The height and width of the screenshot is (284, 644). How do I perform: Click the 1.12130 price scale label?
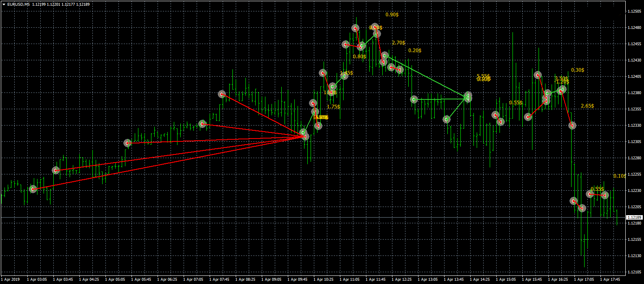coord(635,256)
